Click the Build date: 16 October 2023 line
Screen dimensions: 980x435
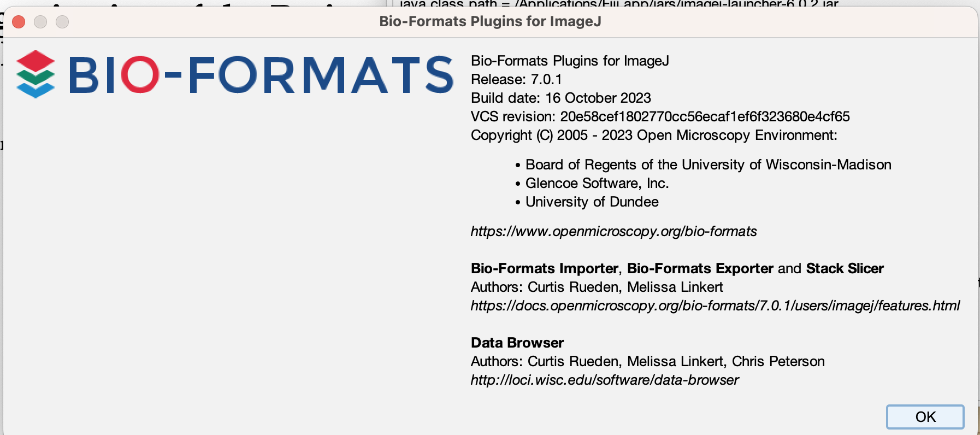tap(560, 98)
